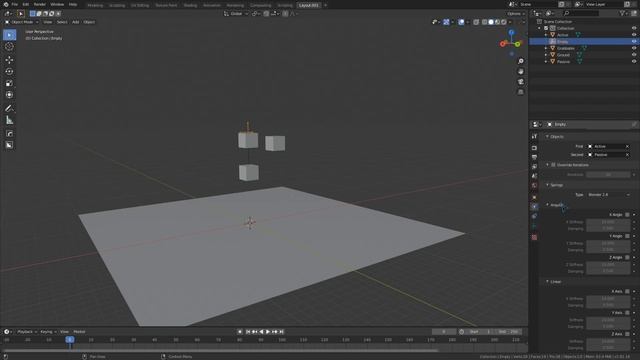Click the pan view hand icon
640x360 pixels.
(521, 71)
